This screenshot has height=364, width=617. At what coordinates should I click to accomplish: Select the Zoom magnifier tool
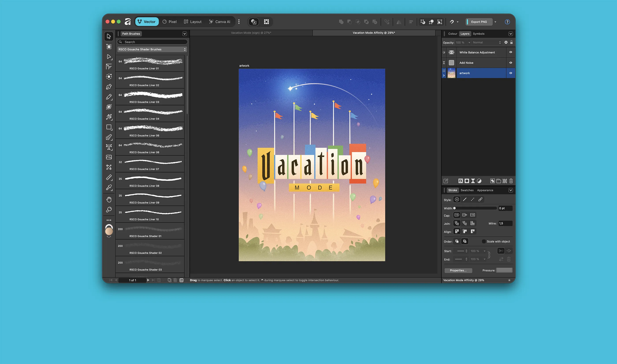click(x=109, y=210)
